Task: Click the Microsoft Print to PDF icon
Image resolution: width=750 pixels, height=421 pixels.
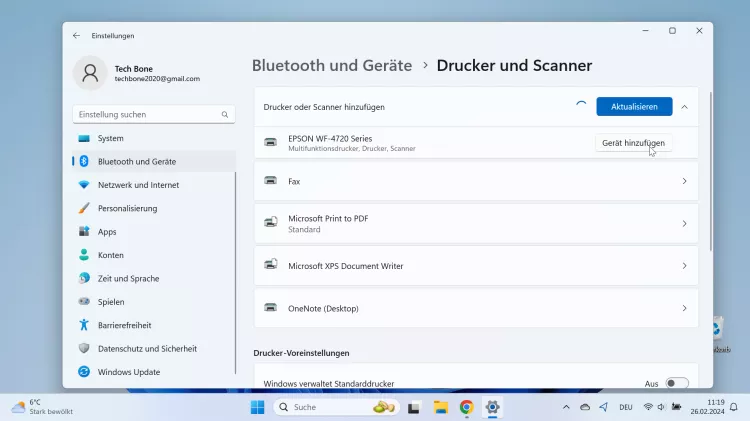Action: point(271,222)
